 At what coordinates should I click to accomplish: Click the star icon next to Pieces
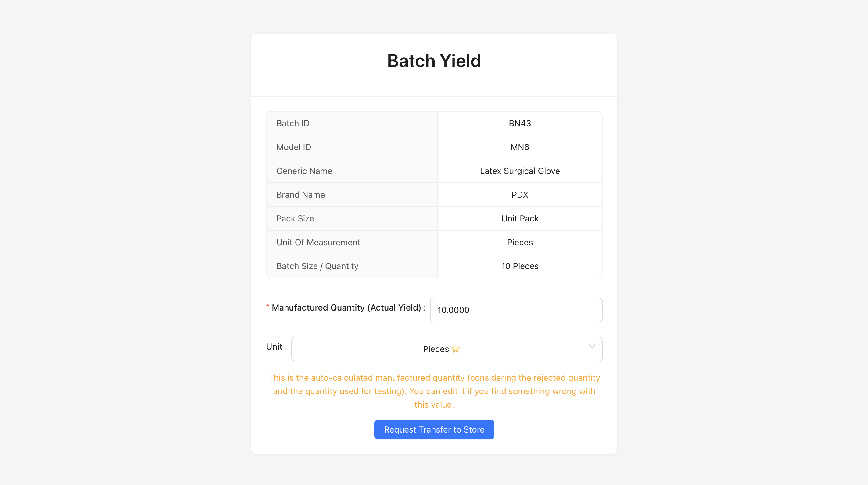coord(456,349)
